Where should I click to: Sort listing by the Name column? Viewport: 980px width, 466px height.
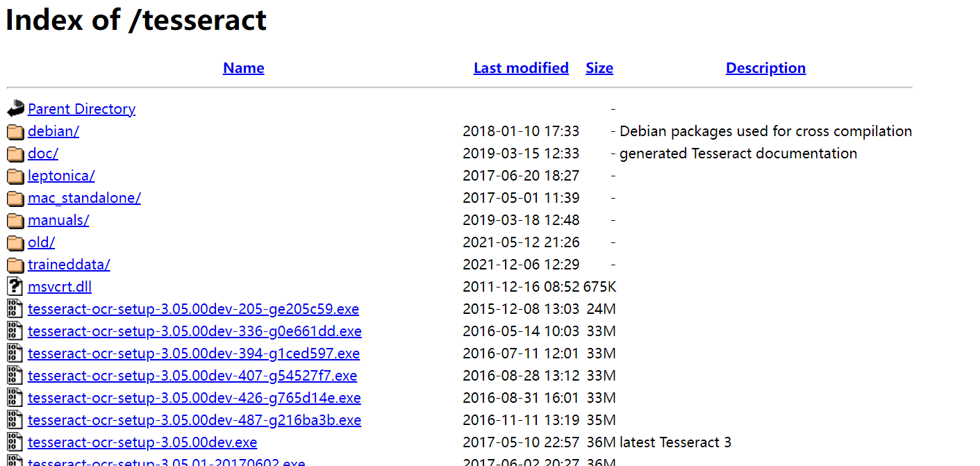pyautogui.click(x=243, y=68)
